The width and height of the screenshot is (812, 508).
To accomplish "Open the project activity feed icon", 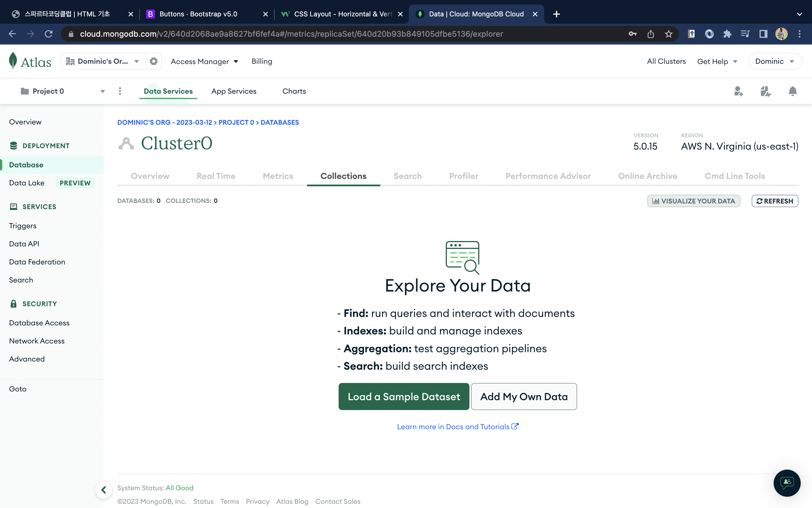I will click(x=765, y=91).
